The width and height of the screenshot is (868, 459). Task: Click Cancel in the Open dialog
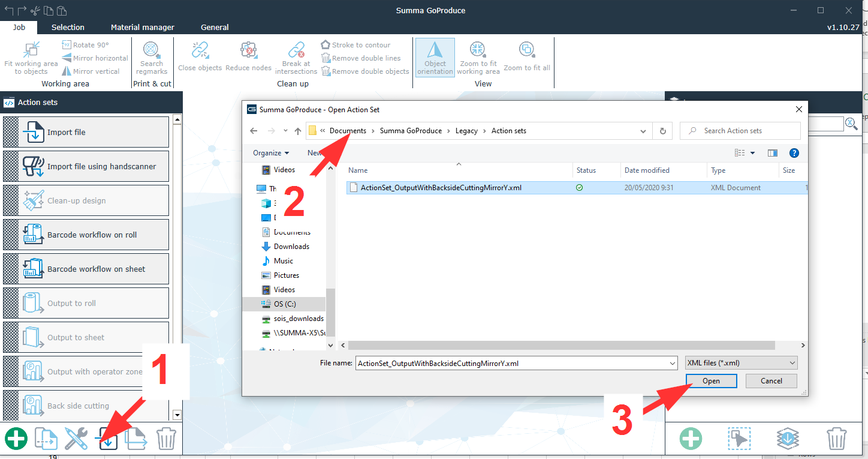(771, 380)
